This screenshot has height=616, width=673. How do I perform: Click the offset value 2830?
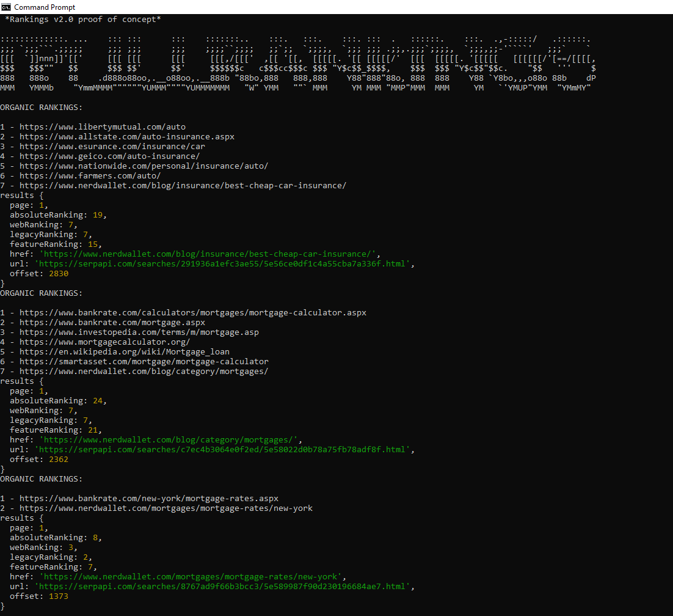pyautogui.click(x=59, y=274)
